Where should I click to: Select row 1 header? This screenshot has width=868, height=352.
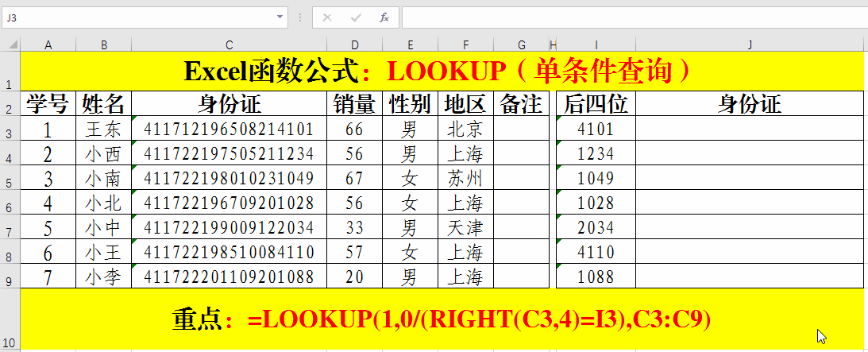point(10,71)
